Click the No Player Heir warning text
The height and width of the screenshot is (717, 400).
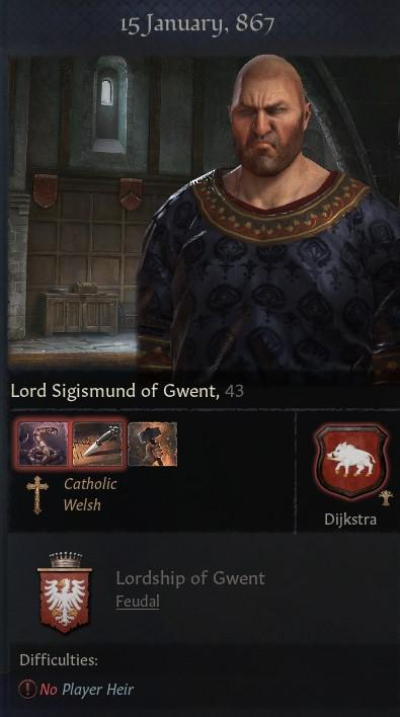(x=87, y=689)
